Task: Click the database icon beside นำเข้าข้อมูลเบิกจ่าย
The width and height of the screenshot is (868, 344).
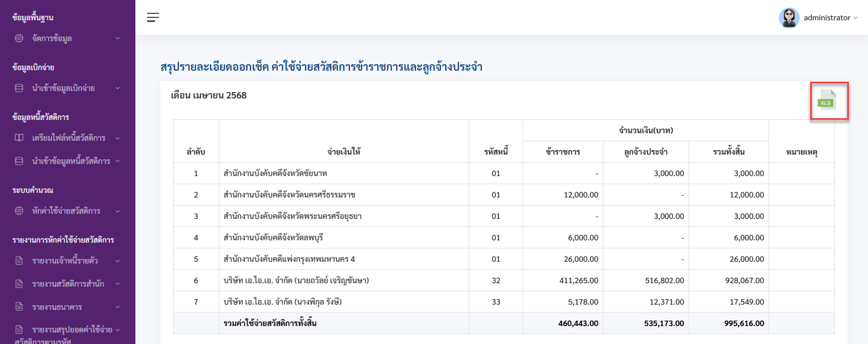Action: point(19,88)
